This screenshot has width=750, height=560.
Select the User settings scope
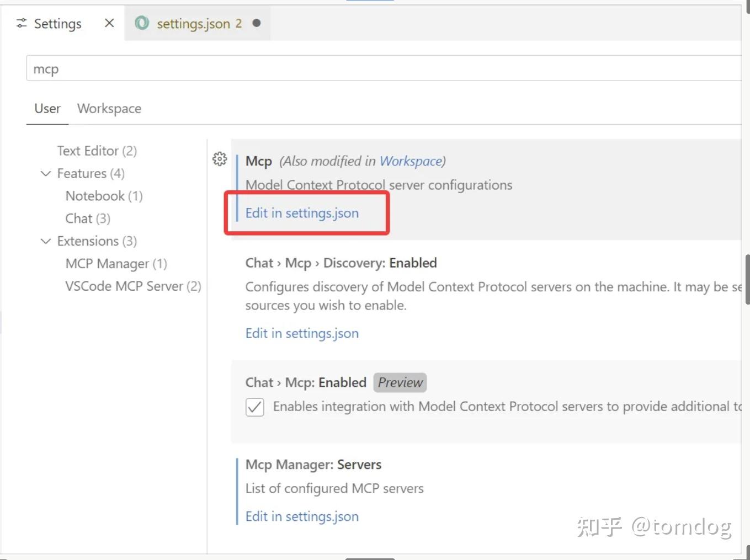tap(47, 108)
